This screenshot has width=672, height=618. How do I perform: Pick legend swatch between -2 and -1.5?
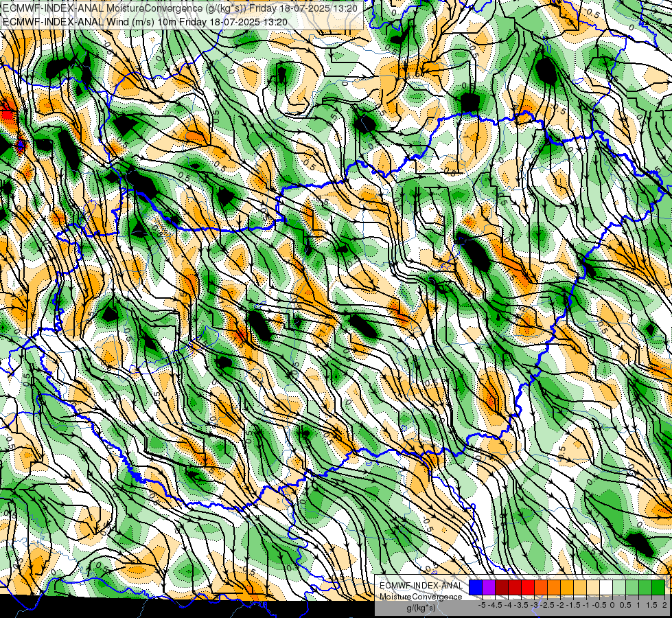[x=567, y=587]
